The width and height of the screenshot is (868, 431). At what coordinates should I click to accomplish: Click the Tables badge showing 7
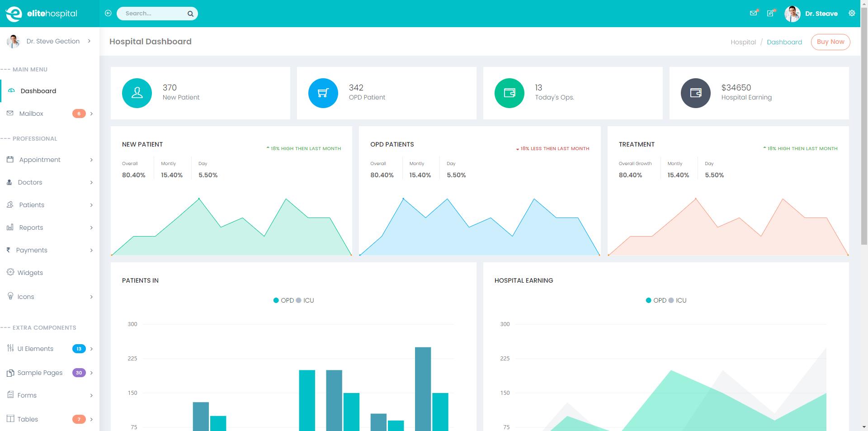click(x=79, y=419)
